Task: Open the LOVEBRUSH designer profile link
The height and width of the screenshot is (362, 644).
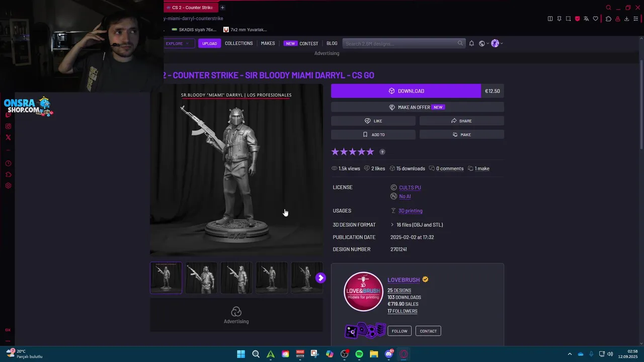Action: click(404, 280)
